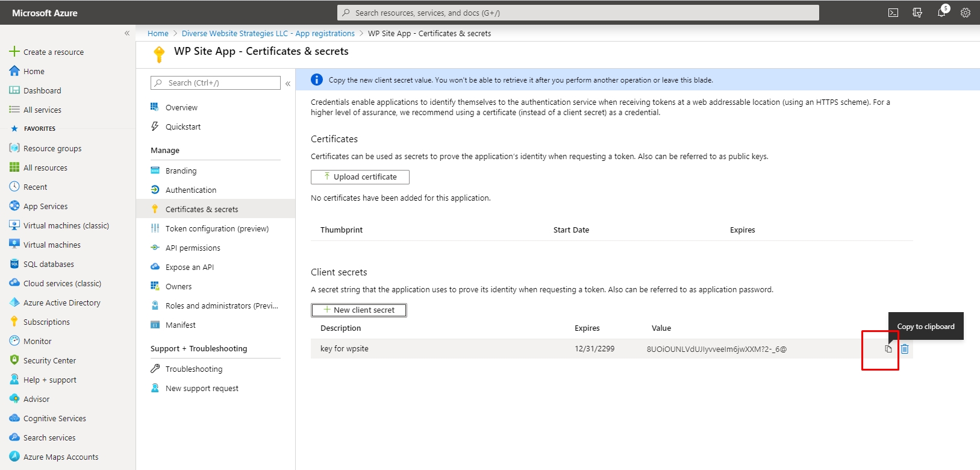This screenshot has width=980, height=470.
Task: Click the SQL databases icon
Action: tap(14, 264)
